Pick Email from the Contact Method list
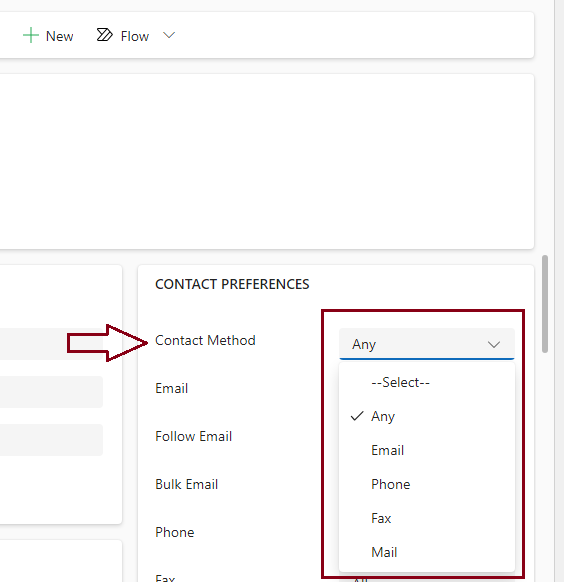 [427, 450]
